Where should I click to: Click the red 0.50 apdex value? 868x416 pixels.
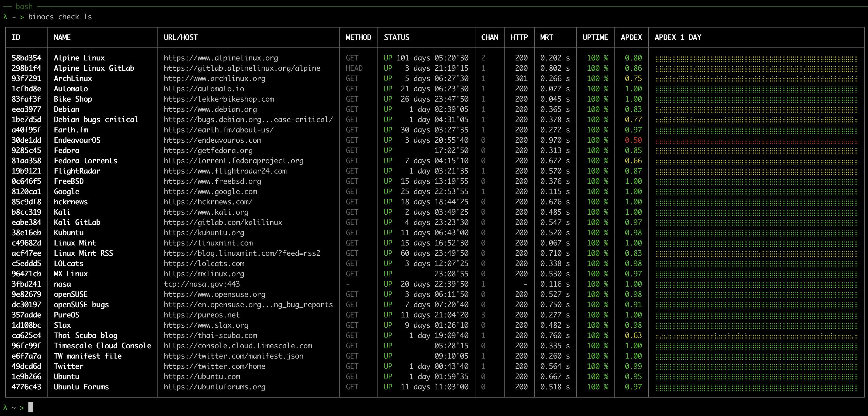[x=633, y=140]
